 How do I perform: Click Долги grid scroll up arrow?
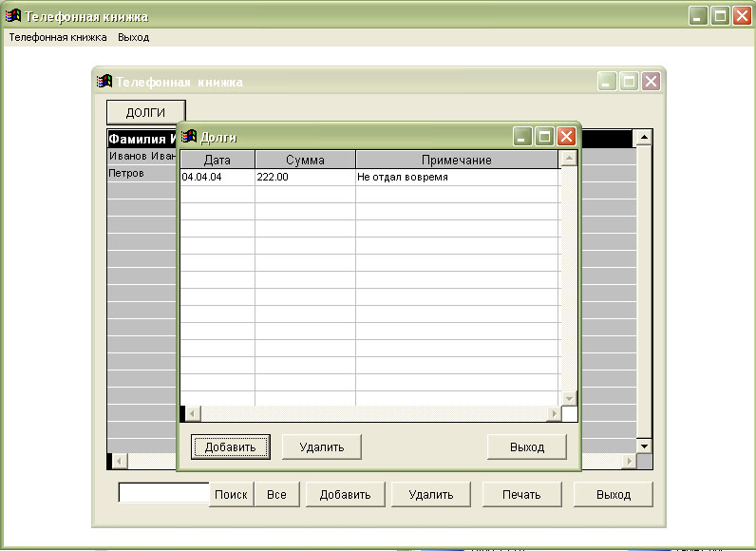click(x=569, y=158)
